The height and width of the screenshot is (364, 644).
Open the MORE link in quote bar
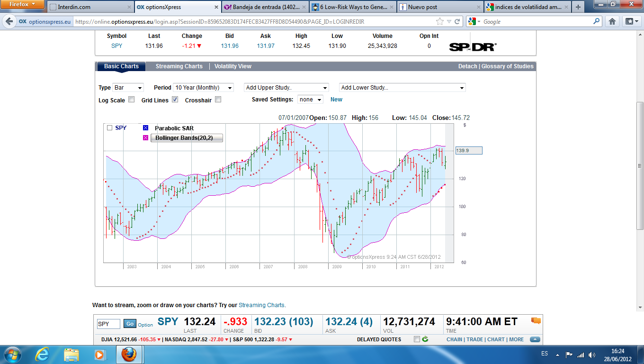coord(517,339)
